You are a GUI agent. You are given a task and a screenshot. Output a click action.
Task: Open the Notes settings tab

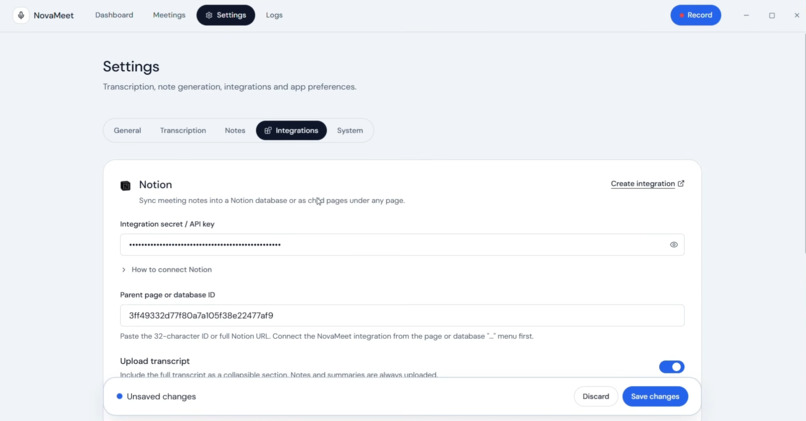pyautogui.click(x=235, y=131)
